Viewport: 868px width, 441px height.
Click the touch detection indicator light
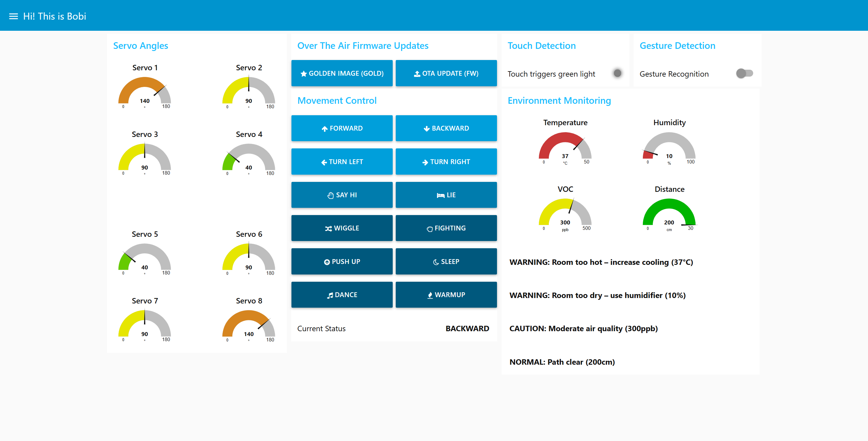617,73
